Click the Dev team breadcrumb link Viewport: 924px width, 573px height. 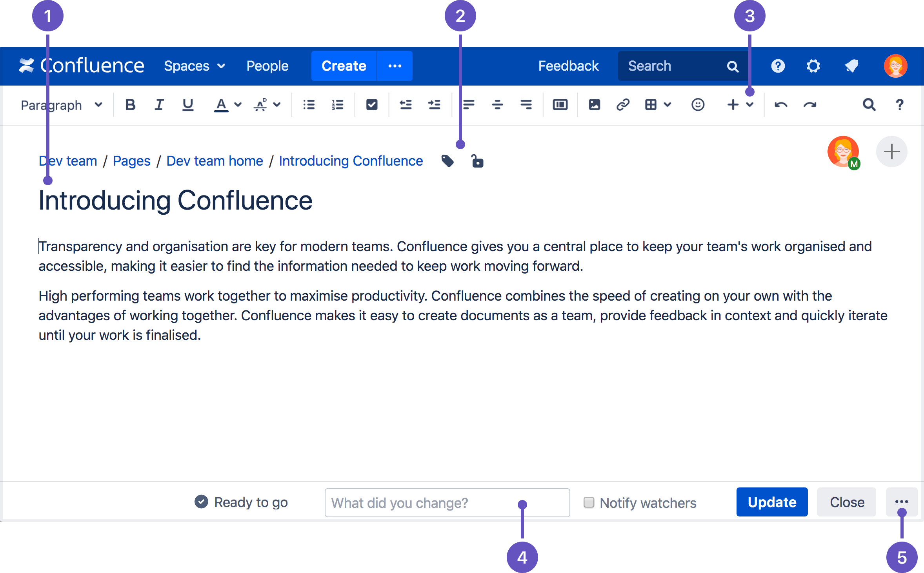[x=66, y=161]
